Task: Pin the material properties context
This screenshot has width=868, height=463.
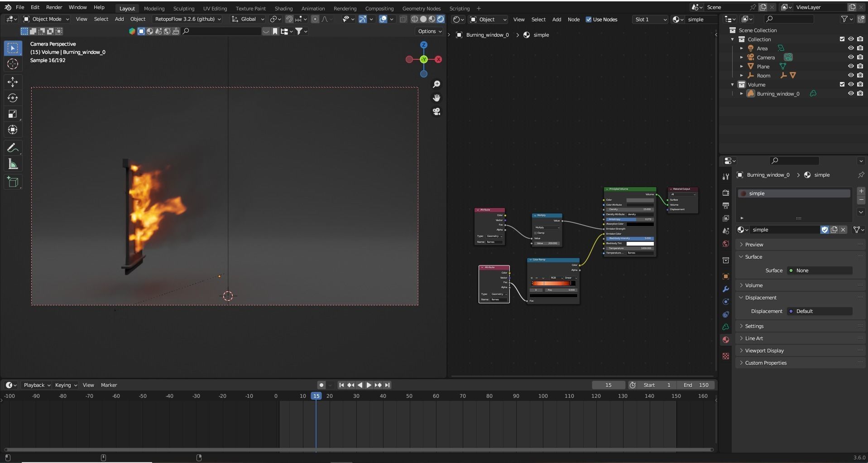Action: [x=861, y=175]
